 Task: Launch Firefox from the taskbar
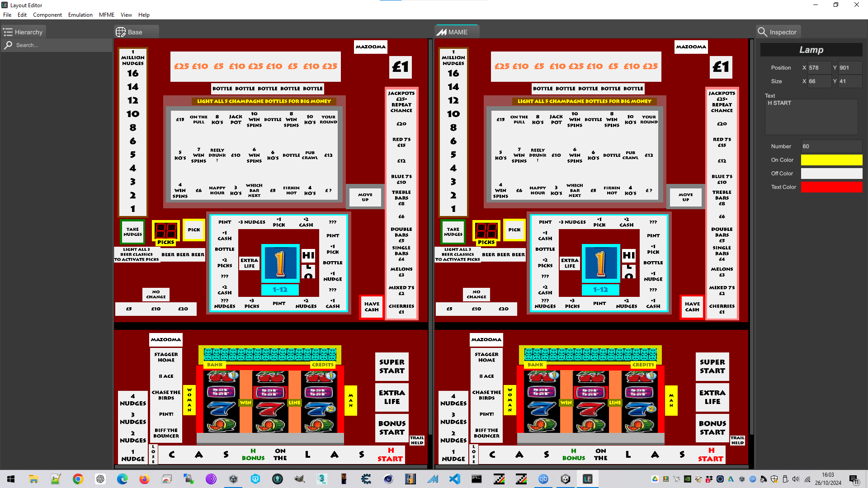pos(144,479)
